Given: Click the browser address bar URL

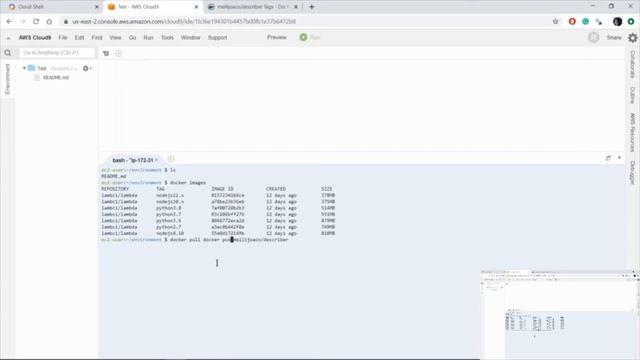Looking at the screenshot, I should click(184, 21).
